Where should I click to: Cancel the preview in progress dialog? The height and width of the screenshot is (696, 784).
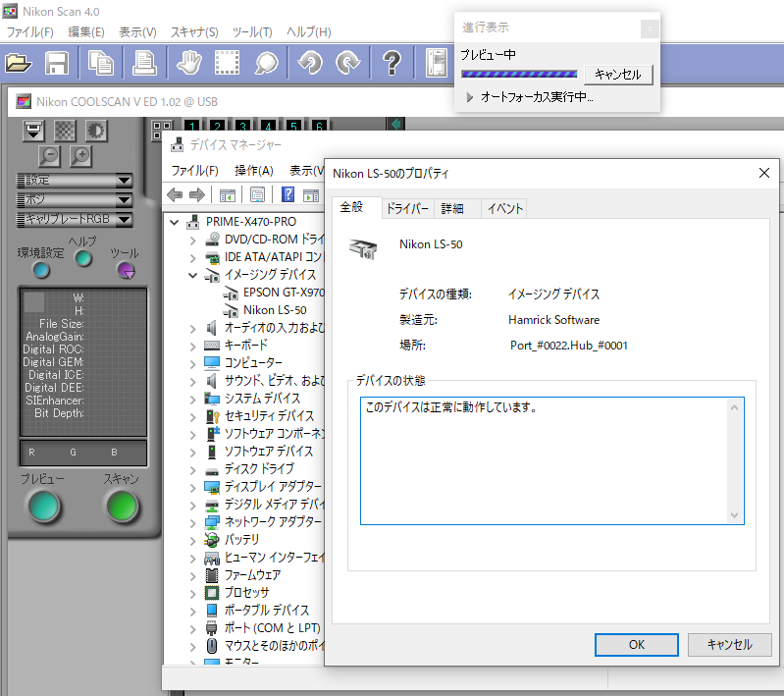(618, 75)
